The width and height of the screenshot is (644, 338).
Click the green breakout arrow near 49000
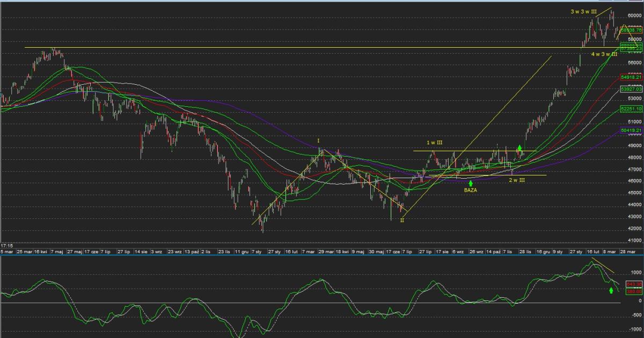tap(519, 147)
